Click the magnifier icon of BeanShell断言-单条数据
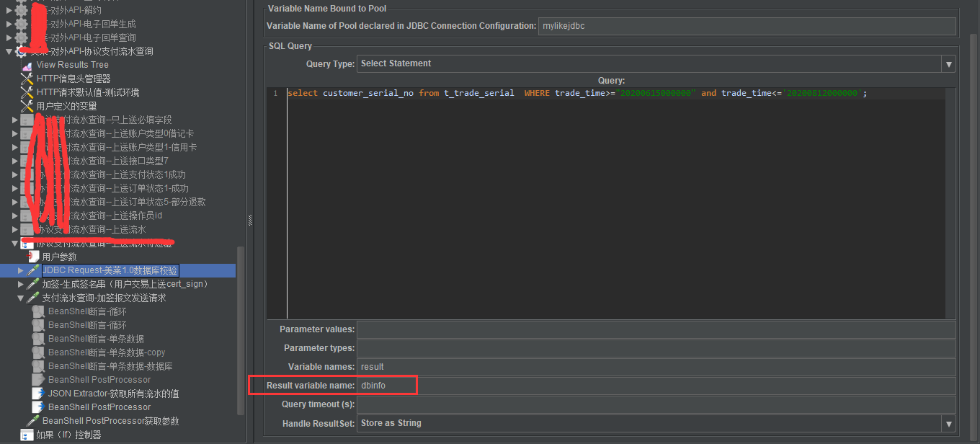Viewport: 980px width, 444px height. click(x=38, y=339)
